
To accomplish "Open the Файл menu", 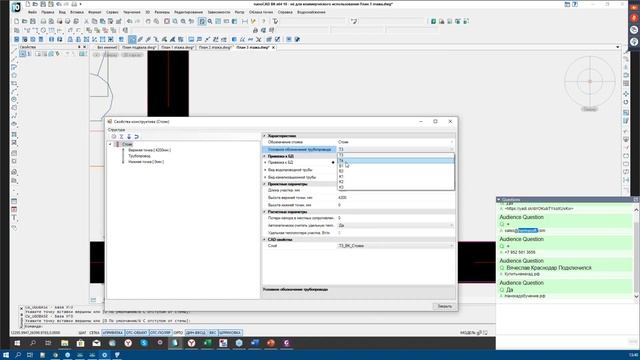I will pos(32,12).
